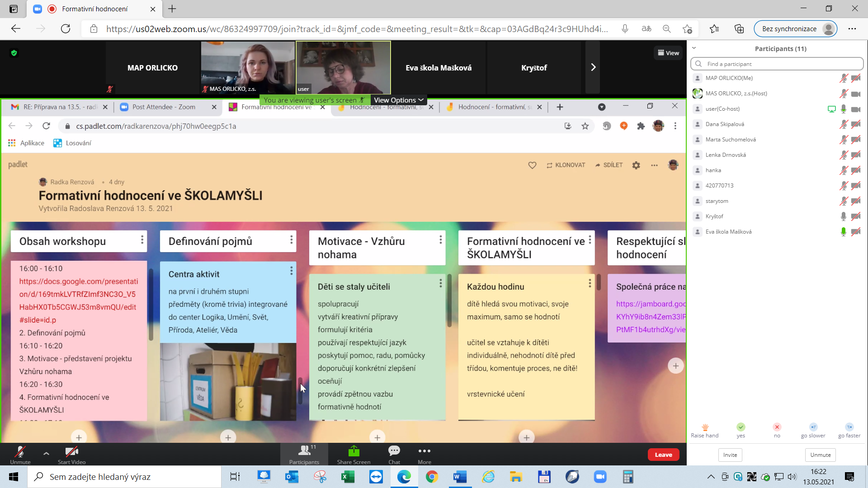Switch to Formativní hodnocení browser tab

94,9
